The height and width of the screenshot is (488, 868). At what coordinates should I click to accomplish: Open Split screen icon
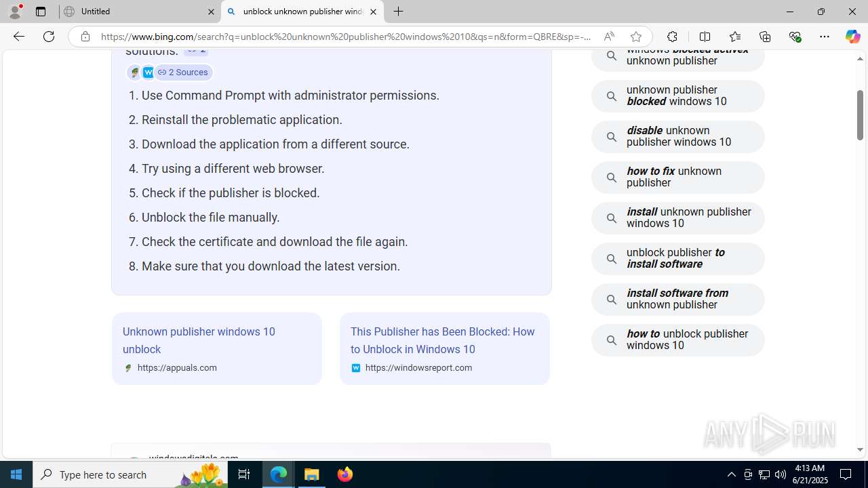[705, 37]
